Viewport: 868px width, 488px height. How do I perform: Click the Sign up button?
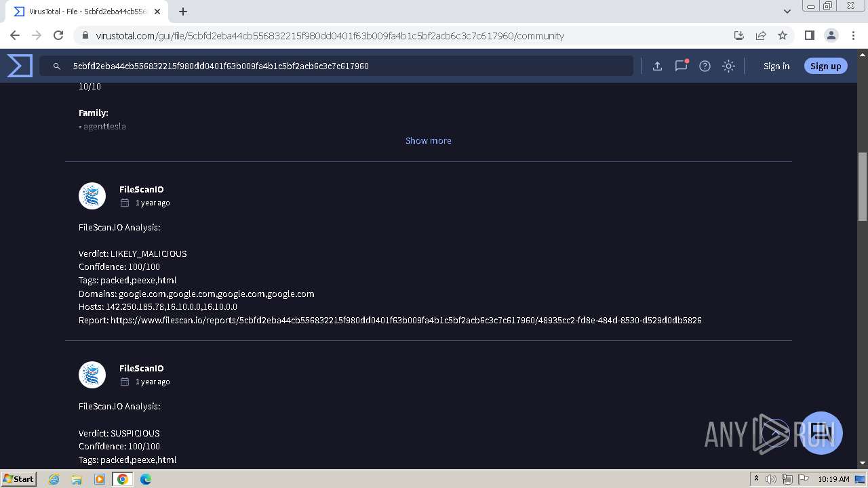(x=825, y=66)
